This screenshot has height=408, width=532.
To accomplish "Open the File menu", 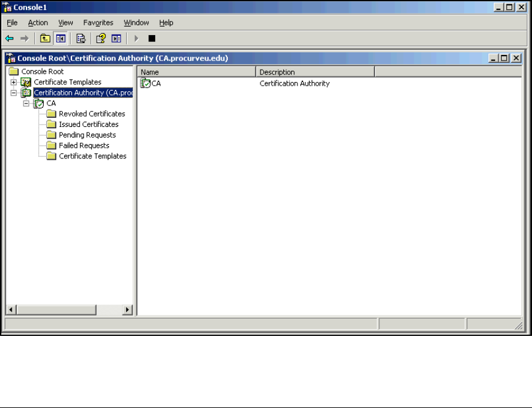I will click(12, 23).
